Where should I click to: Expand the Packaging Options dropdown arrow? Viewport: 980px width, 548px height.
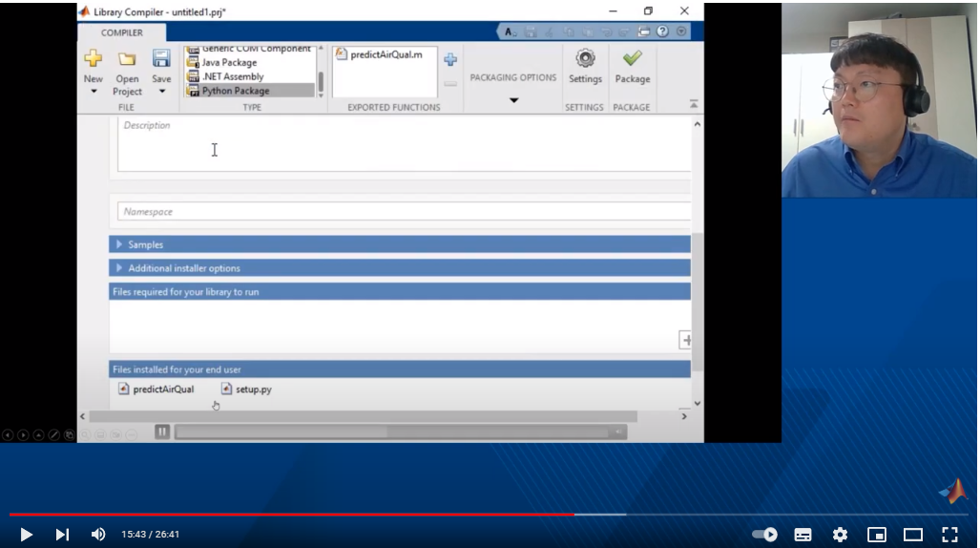coord(513,100)
